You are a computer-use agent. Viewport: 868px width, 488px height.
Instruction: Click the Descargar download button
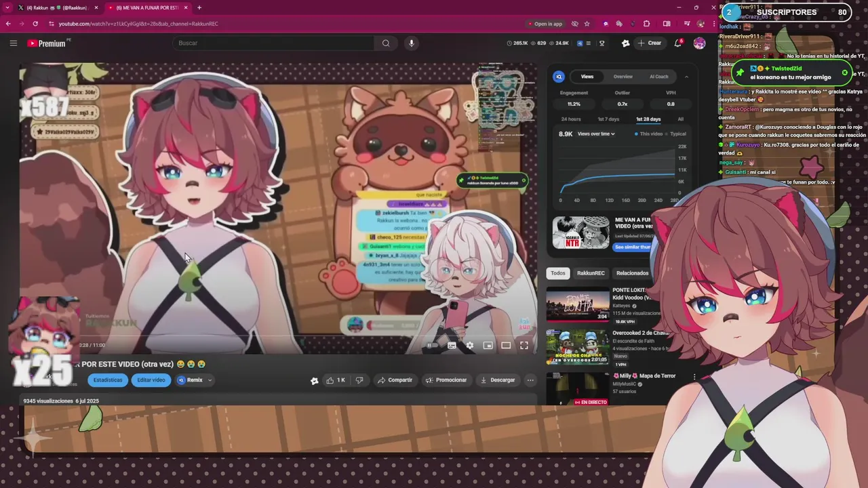click(x=498, y=380)
